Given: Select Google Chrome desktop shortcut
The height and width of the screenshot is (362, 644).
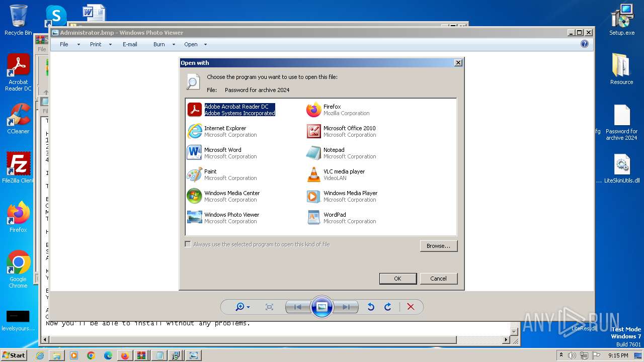Looking at the screenshot, I should click(18, 269).
